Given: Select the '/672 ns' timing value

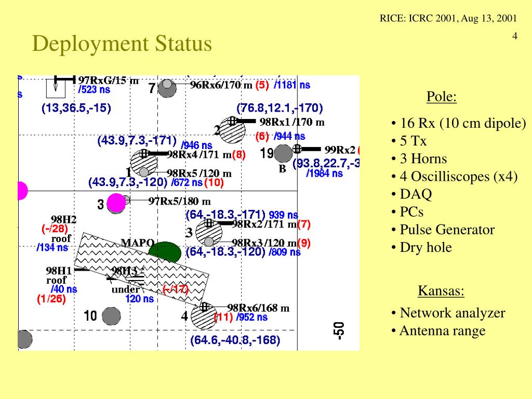Looking at the screenshot, I should tap(187, 182).
